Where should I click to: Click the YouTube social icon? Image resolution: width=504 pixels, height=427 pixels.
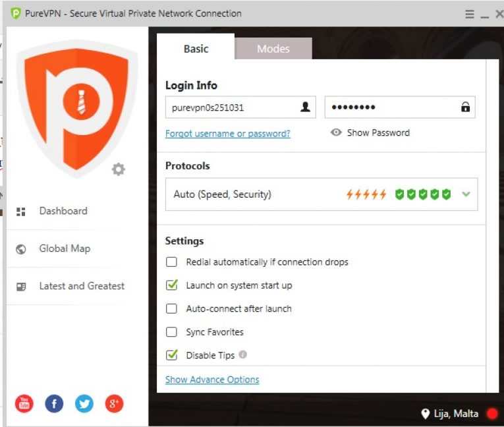click(24, 404)
